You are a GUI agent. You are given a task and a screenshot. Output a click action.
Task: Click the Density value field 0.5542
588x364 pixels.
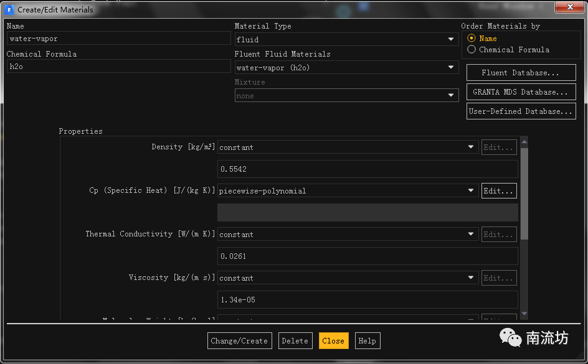click(x=367, y=169)
